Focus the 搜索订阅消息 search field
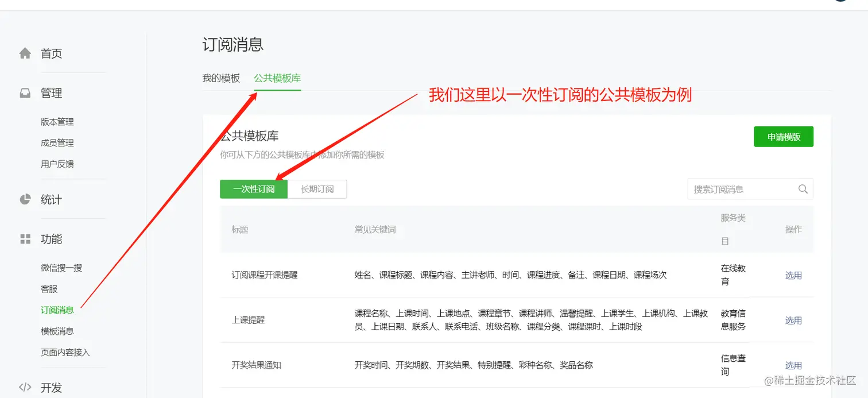868x398 pixels. coord(750,189)
